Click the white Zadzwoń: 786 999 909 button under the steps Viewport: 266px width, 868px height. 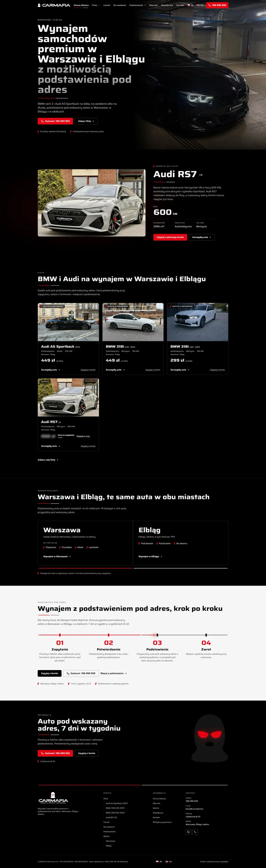pyautogui.click(x=81, y=673)
